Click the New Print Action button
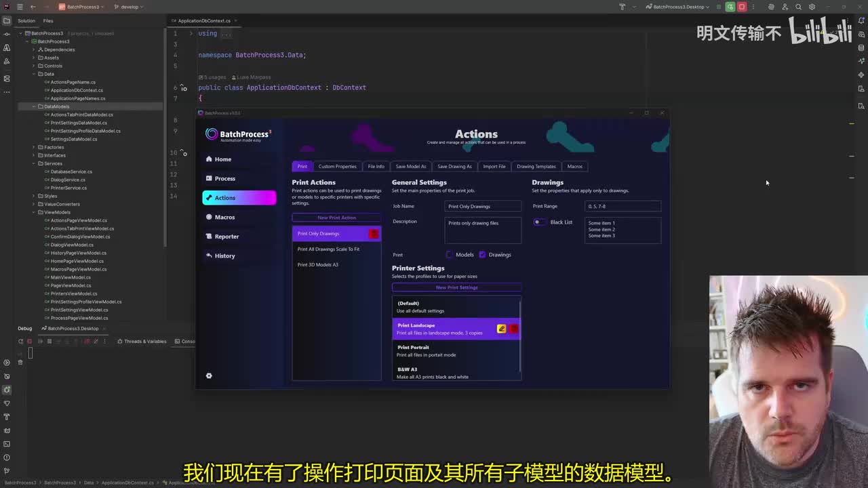 click(x=337, y=218)
